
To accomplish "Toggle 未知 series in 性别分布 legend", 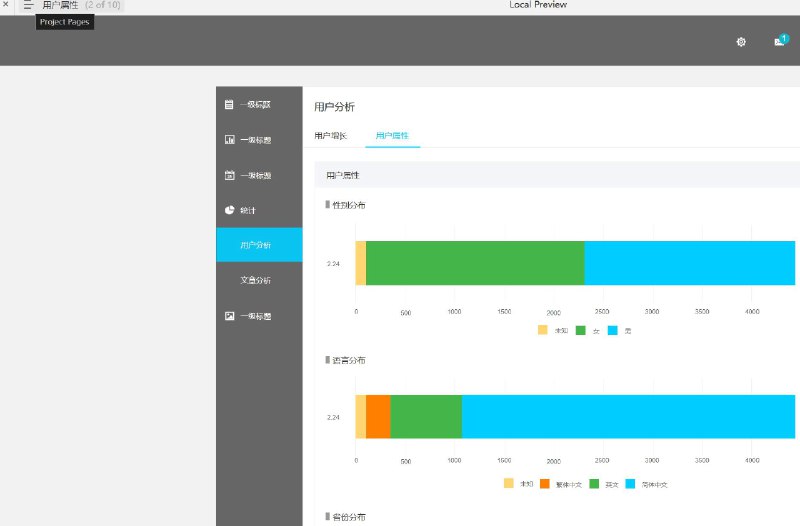I will [553, 331].
